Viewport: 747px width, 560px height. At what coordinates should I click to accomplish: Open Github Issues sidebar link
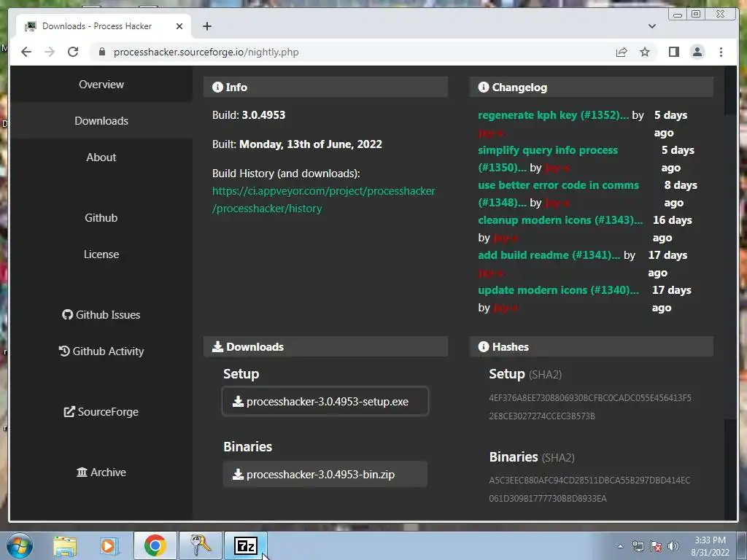click(101, 315)
